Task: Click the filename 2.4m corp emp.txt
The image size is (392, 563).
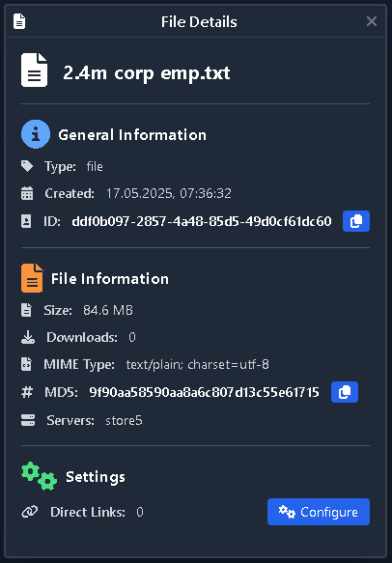Action: [147, 72]
